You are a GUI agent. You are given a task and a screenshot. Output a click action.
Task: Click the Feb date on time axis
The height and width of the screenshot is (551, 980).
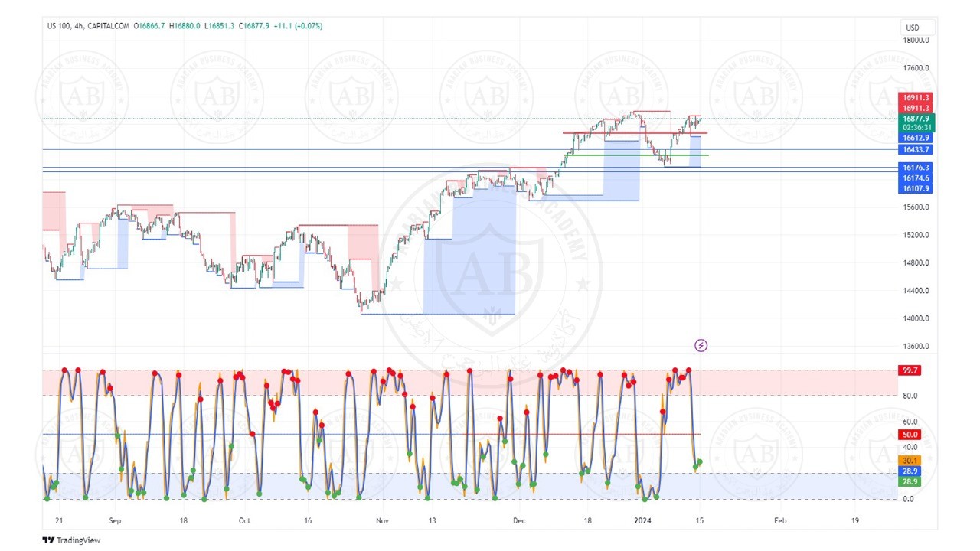(x=780, y=520)
